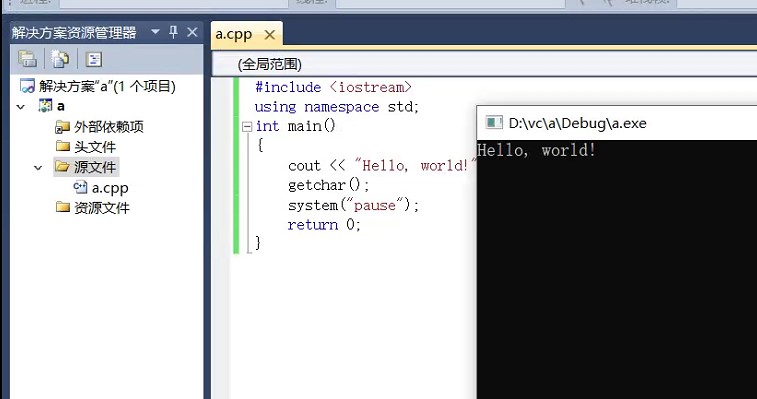This screenshot has height=399, width=757.
Task: Toggle auto-hide pin on Solution Explorer
Action: [173, 32]
